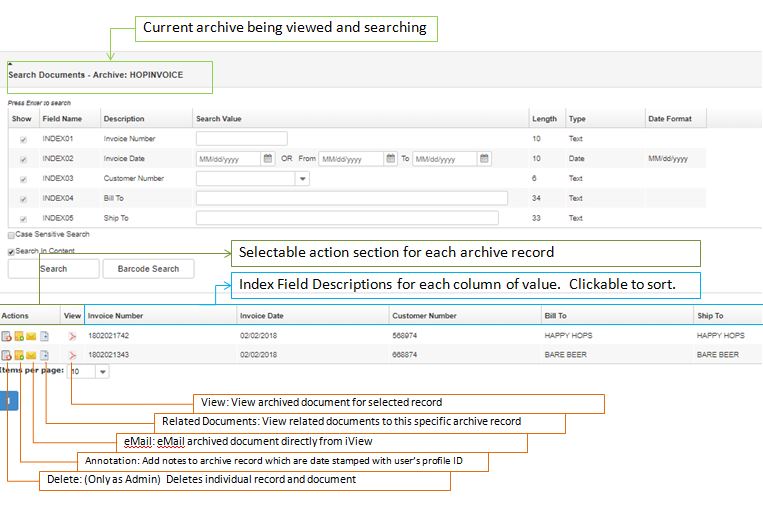
Task: Email the BARE BEER invoice document
Action: (x=31, y=355)
